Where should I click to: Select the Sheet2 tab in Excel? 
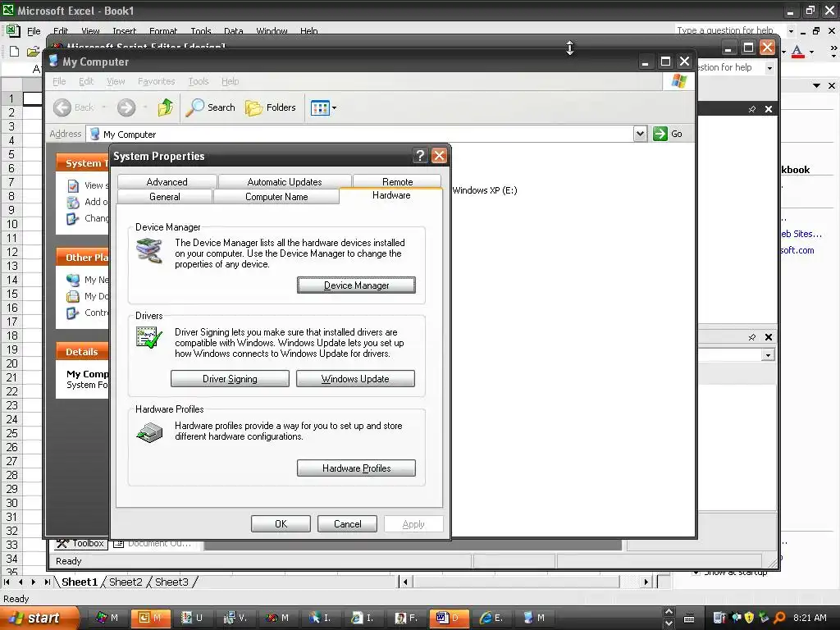click(x=126, y=582)
